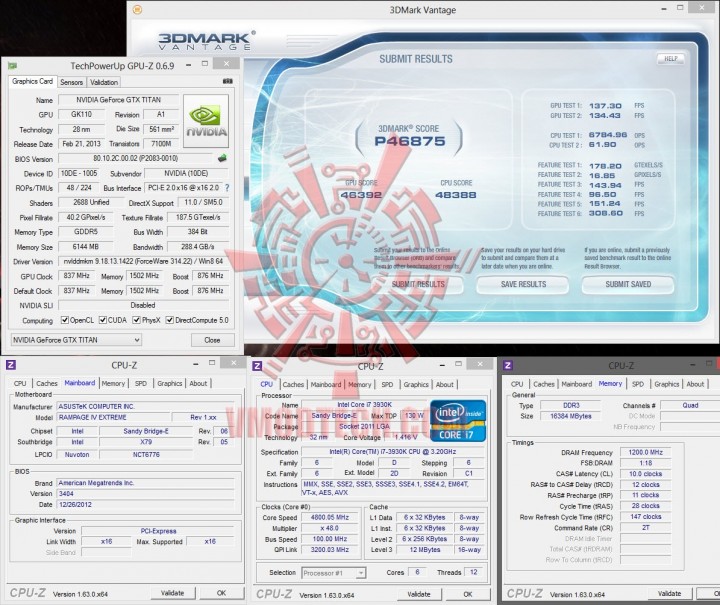Toggle the PhysX checkbox in GPU-Z
This screenshot has height=605, width=720.
coord(136,320)
